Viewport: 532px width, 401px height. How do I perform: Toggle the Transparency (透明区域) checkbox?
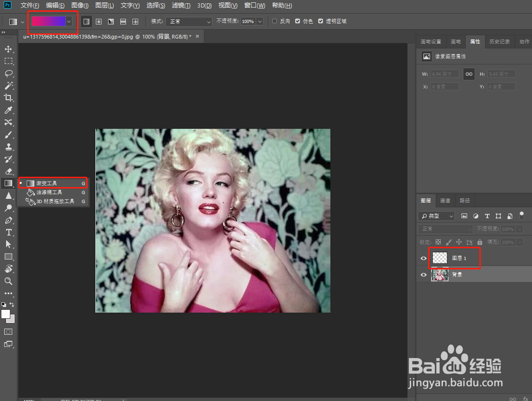pyautogui.click(x=321, y=21)
